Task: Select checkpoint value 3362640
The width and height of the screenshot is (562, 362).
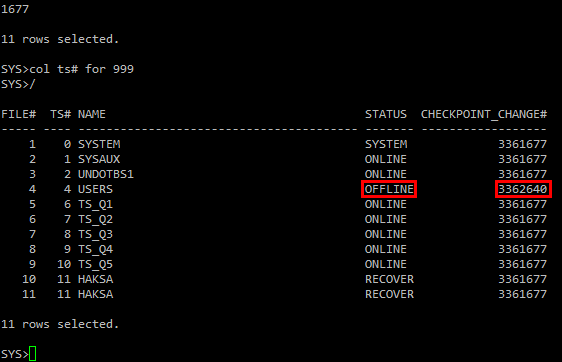Action: (523, 189)
